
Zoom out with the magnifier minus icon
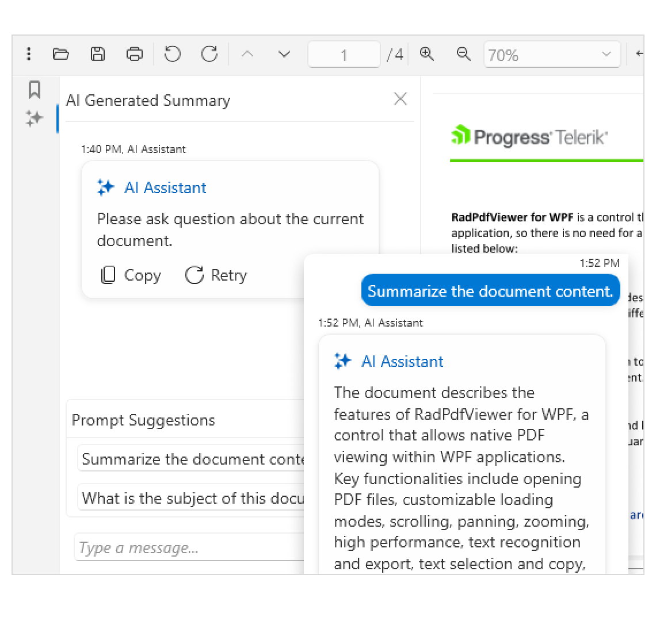coord(463,53)
